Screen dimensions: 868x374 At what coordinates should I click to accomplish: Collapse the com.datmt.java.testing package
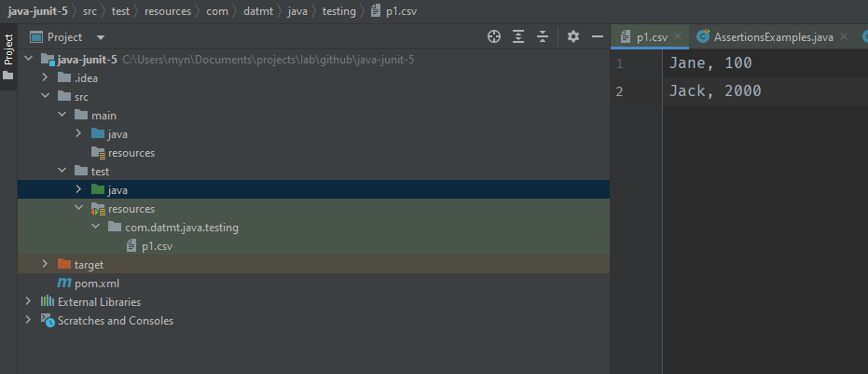point(96,228)
